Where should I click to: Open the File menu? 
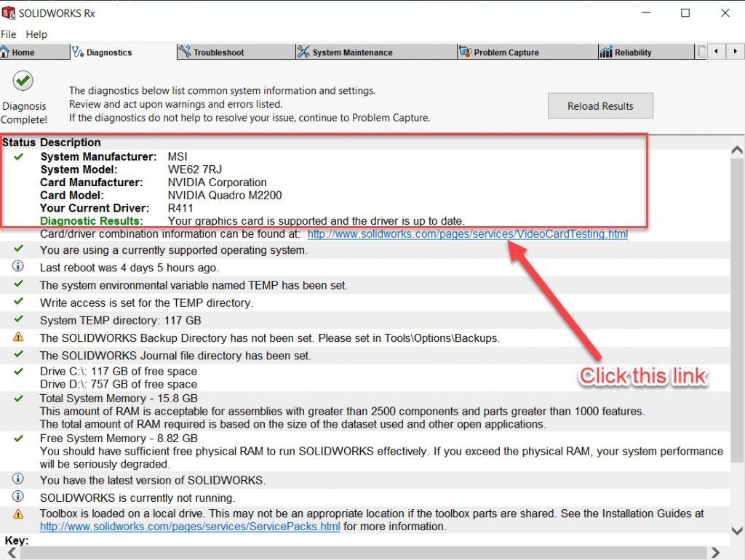(9, 34)
